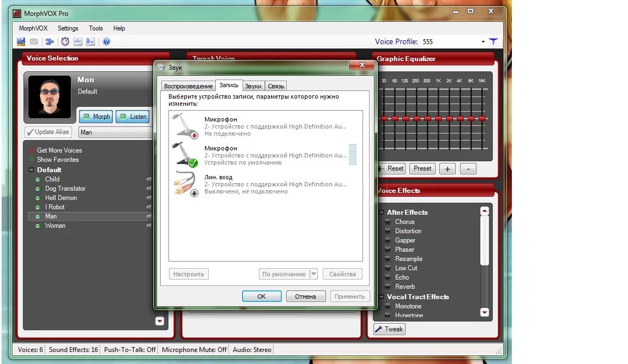Click the Update Alias button

[48, 132]
